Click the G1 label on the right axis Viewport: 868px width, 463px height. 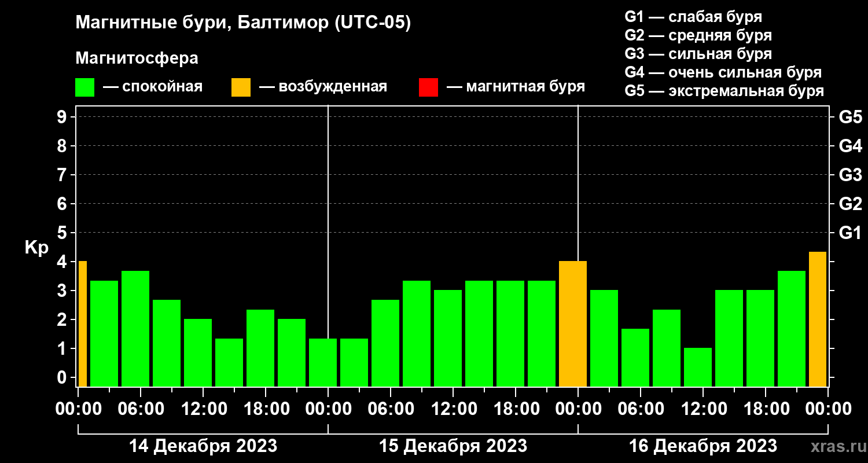(x=850, y=233)
